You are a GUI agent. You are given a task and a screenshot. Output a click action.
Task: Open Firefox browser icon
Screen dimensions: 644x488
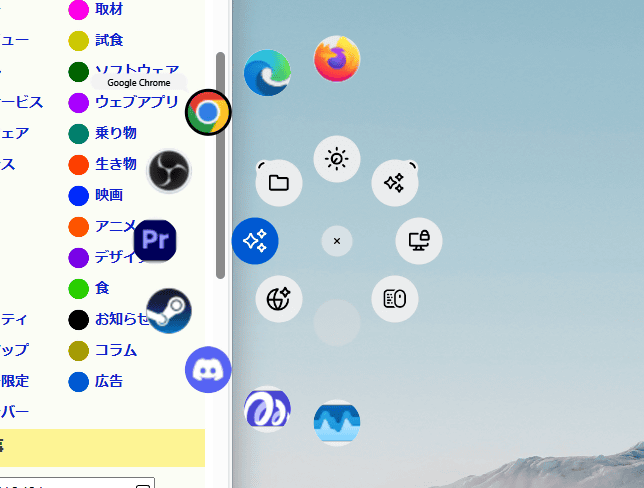[x=337, y=59]
